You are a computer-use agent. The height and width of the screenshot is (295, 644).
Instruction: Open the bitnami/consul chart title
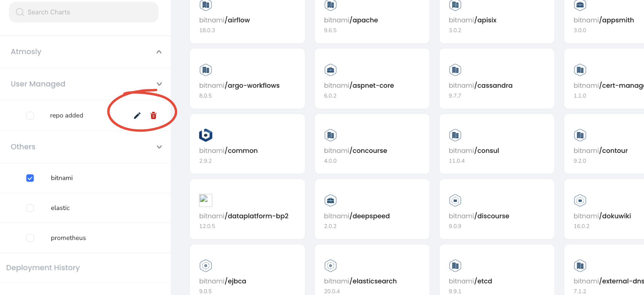pyautogui.click(x=474, y=150)
